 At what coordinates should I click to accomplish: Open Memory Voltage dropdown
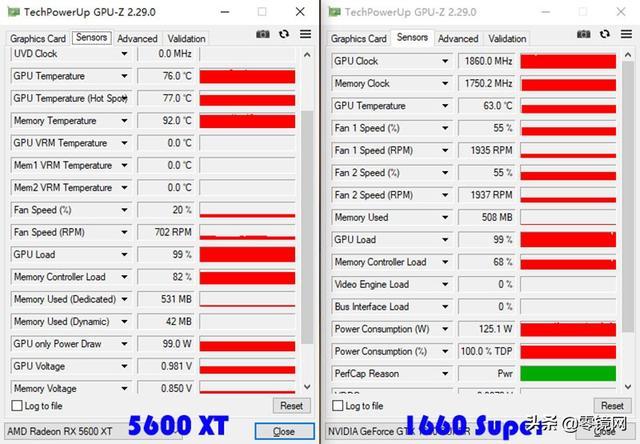coord(124,388)
